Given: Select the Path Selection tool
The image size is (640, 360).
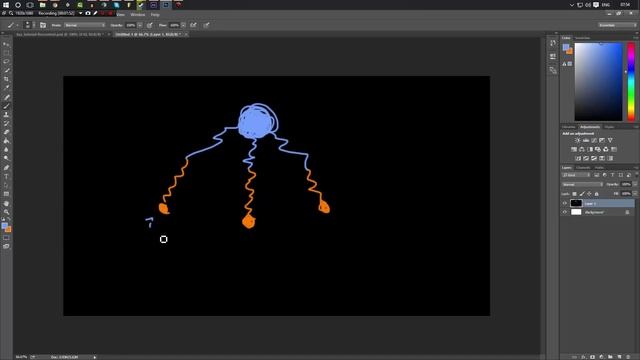Looking at the screenshot, I should pyautogui.click(x=6, y=185).
